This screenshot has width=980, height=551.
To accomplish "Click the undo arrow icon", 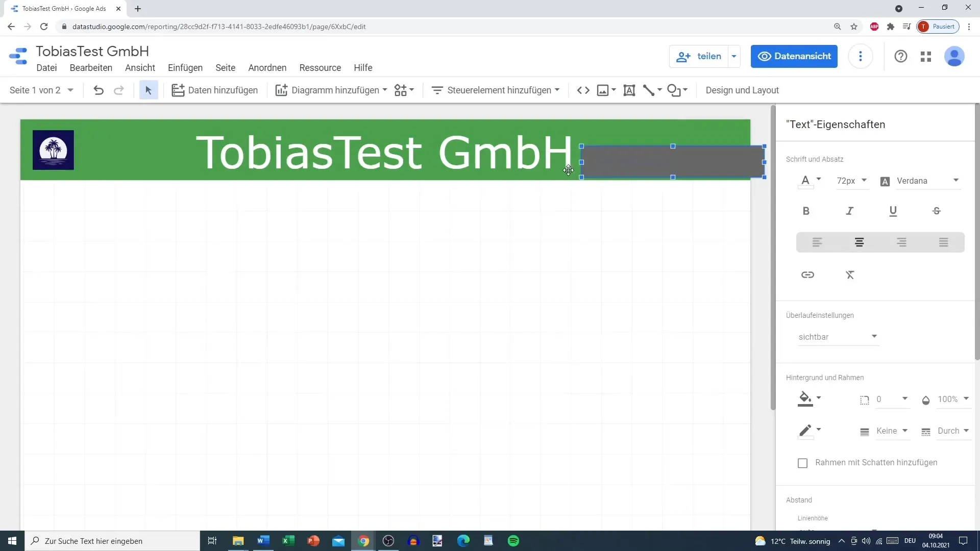I will [99, 90].
